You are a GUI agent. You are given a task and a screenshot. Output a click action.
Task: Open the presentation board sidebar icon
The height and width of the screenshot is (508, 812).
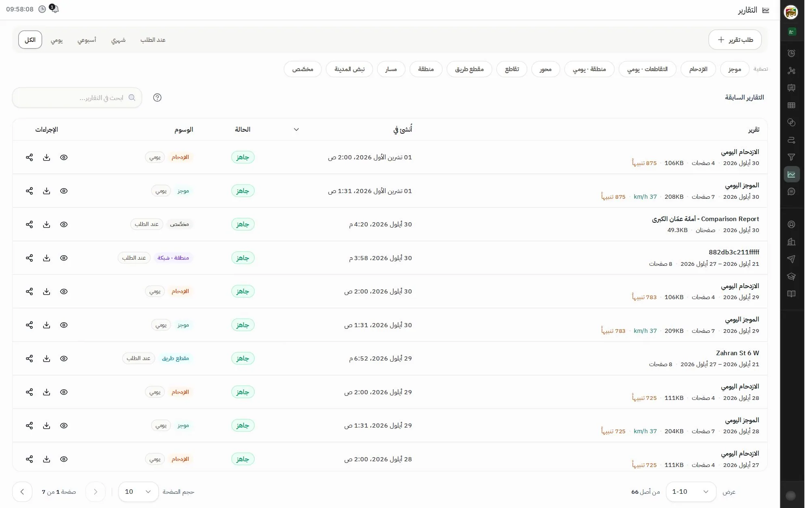click(x=791, y=88)
